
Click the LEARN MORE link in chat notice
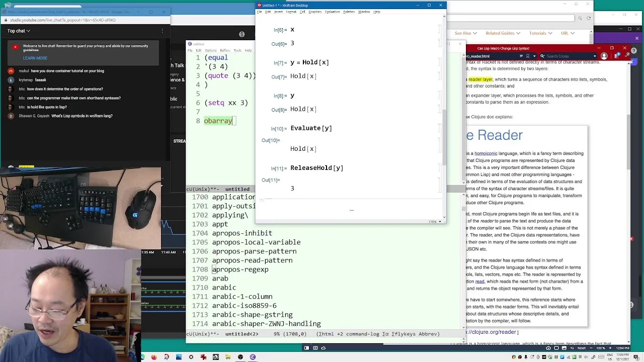[35, 58]
